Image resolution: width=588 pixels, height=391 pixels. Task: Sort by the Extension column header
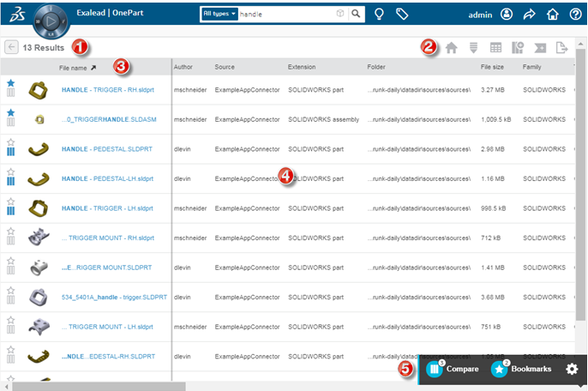[302, 67]
